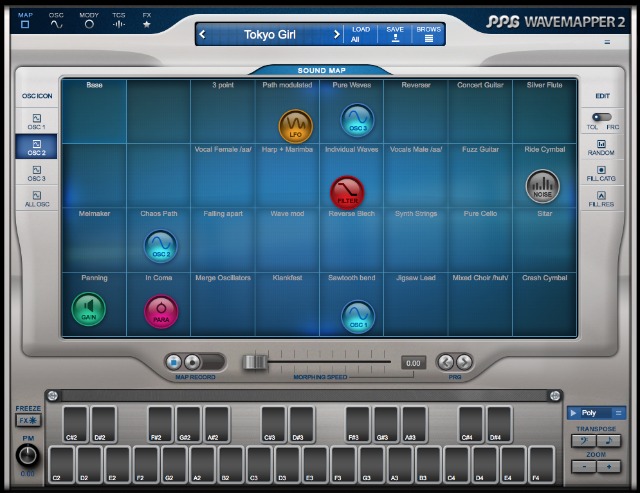Click the Jigsaw Lead map cell

pos(416,304)
